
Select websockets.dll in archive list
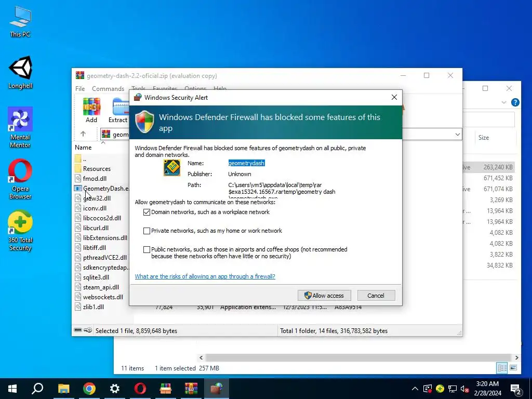(99, 297)
